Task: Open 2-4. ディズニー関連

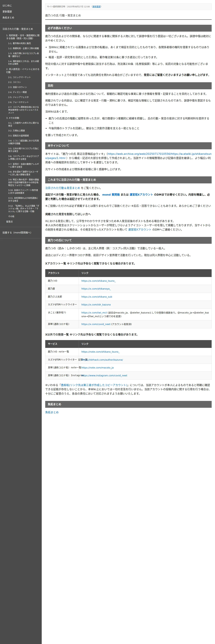Action: (17, 92)
